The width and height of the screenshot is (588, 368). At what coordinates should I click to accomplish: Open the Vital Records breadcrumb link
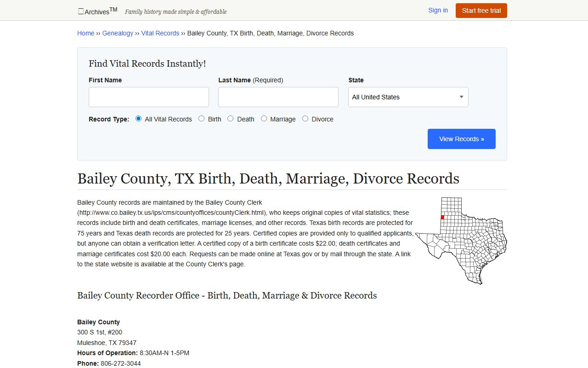160,33
